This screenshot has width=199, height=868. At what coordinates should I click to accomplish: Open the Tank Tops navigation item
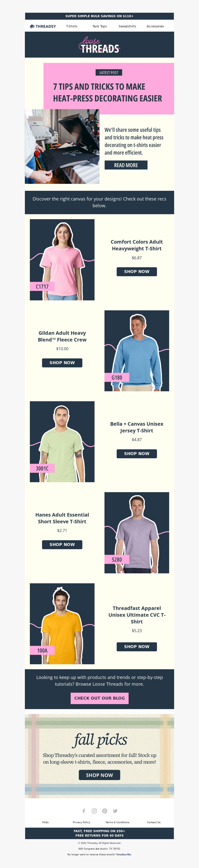click(100, 26)
